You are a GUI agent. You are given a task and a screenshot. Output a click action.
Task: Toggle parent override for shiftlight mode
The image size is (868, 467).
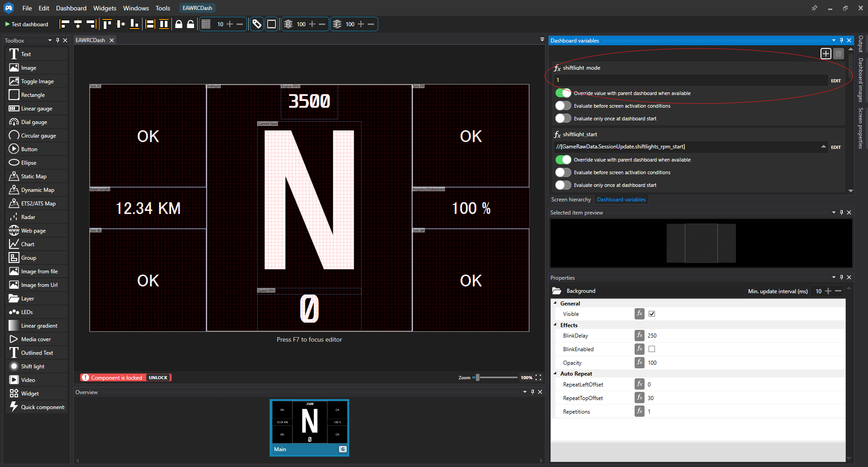point(563,93)
